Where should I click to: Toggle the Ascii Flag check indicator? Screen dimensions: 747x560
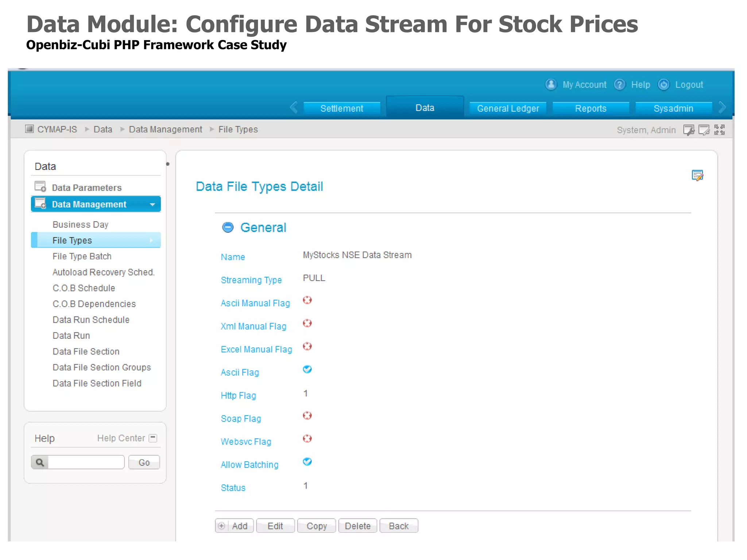click(x=307, y=369)
